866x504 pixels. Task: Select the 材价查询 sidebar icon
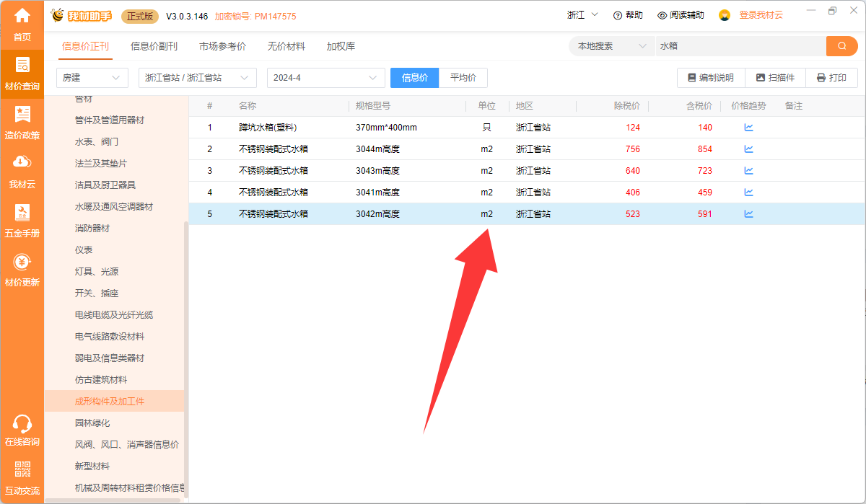(x=22, y=72)
